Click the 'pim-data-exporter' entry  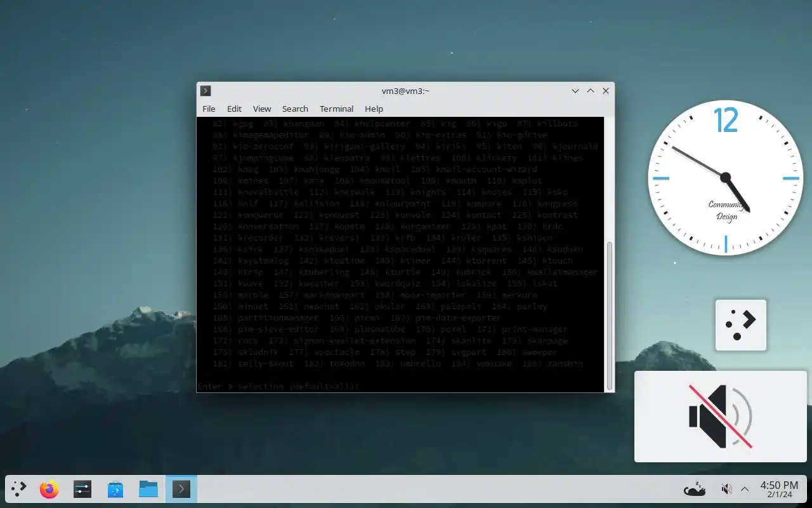pos(458,317)
